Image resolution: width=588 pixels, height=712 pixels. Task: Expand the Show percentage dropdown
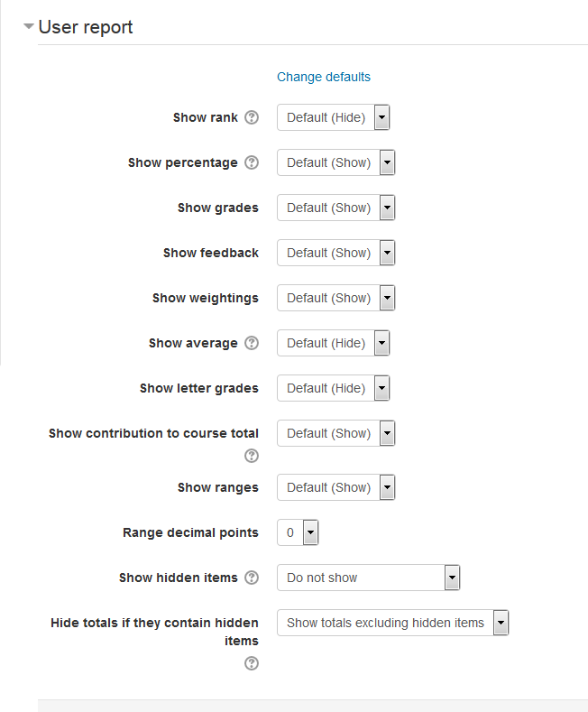pos(336,162)
